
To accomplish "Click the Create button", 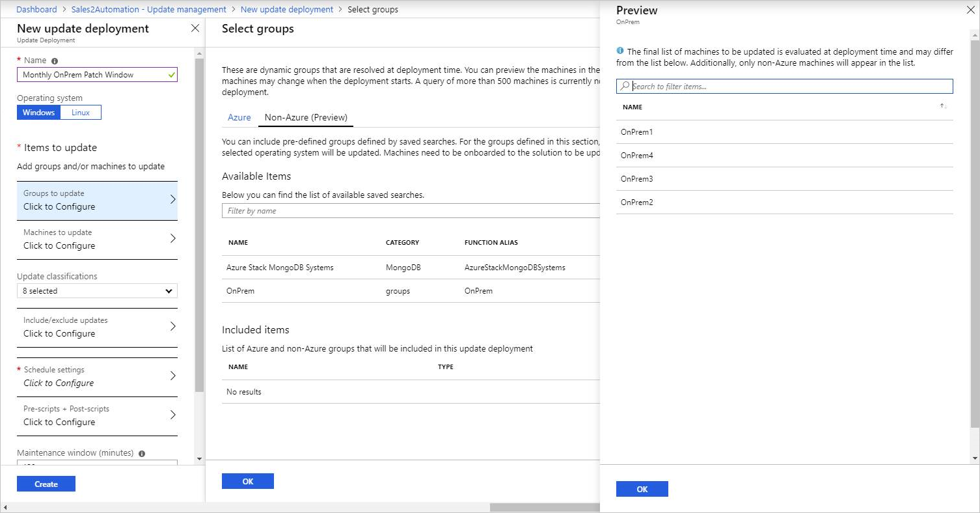I will click(46, 484).
